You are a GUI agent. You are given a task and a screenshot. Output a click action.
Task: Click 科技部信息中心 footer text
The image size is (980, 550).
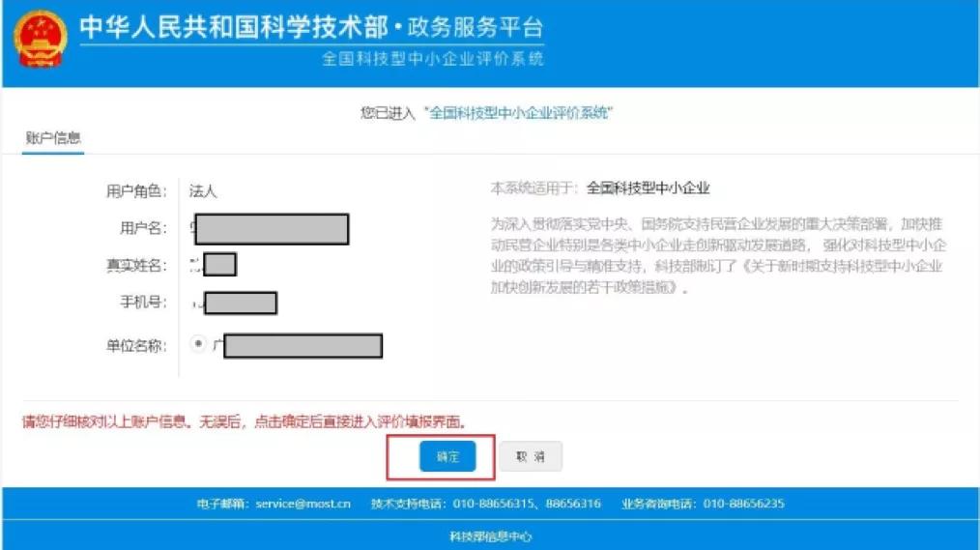(x=491, y=536)
